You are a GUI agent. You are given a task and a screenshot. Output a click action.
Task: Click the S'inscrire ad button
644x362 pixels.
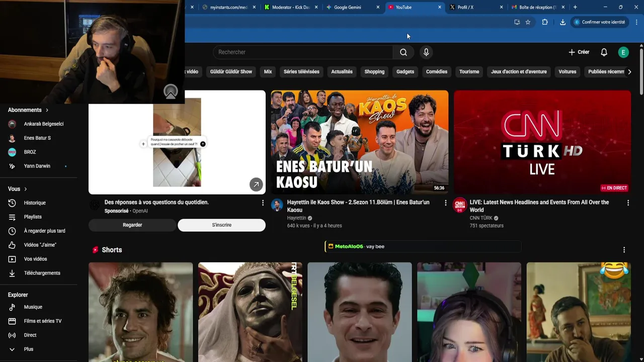coord(221,225)
